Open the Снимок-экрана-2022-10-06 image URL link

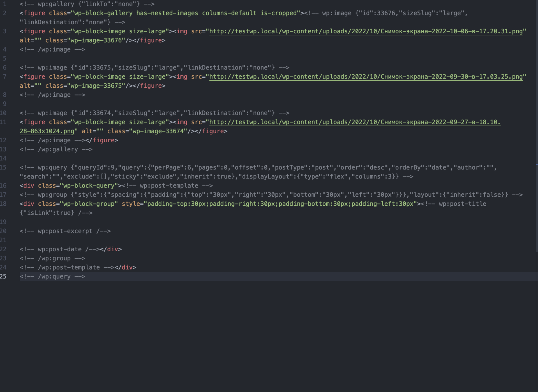[x=366, y=31]
